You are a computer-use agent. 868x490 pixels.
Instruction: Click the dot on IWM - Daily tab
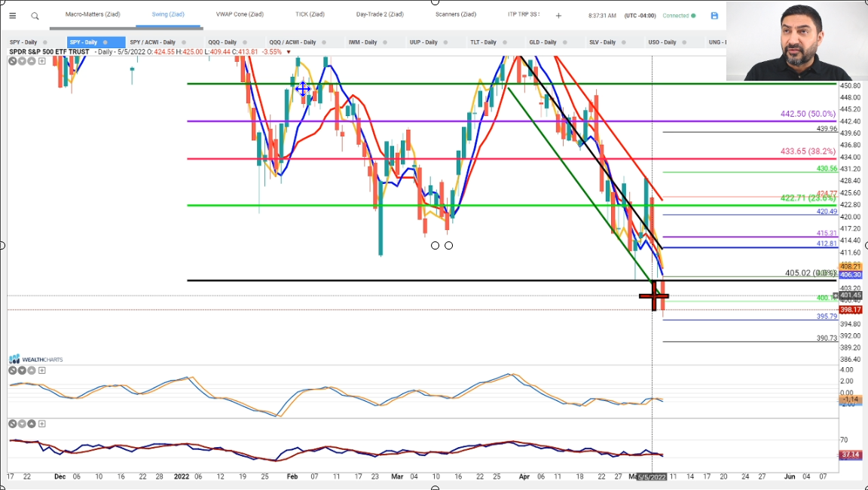click(x=385, y=42)
